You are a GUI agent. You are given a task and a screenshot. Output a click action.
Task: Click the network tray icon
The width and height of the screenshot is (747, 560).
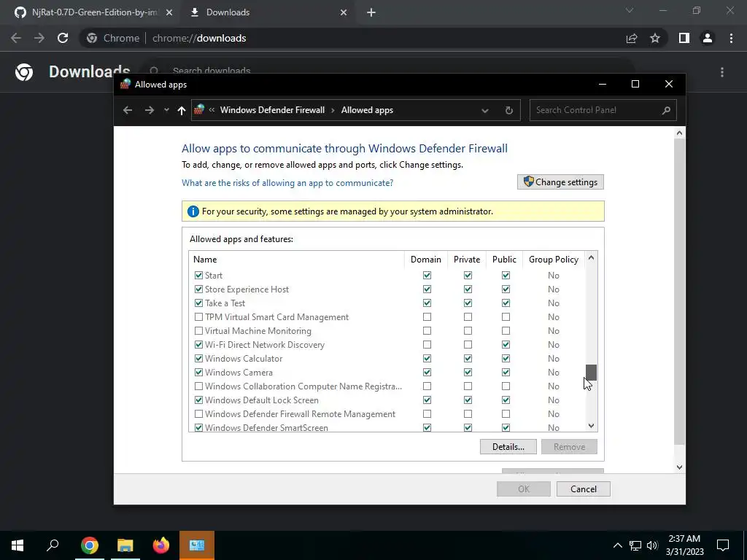pyautogui.click(x=635, y=545)
